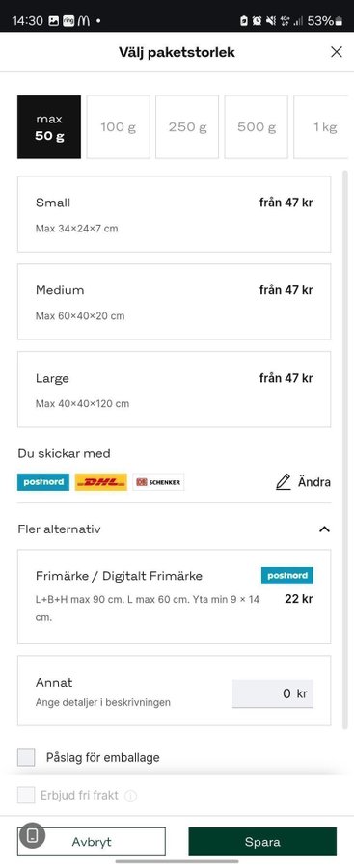Image resolution: width=354 pixels, height=868 pixels.
Task: Click the PostNord carrier logo
Action: [43, 482]
